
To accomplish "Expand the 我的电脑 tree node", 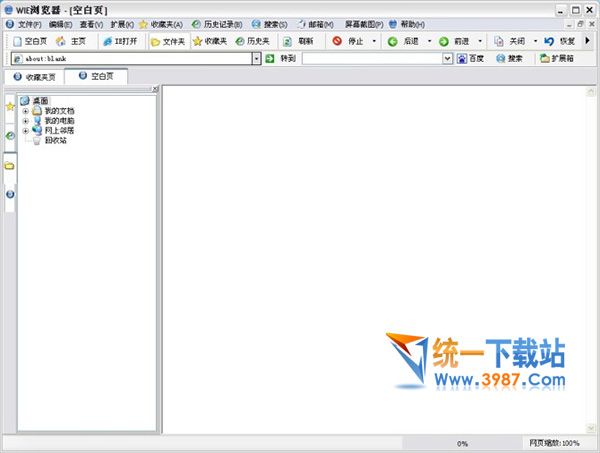I will (25, 121).
